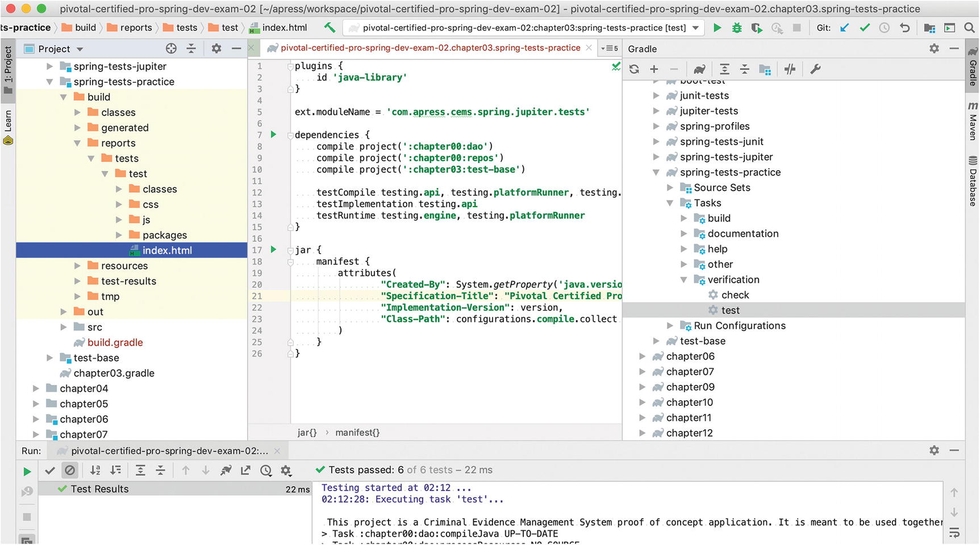The height and width of the screenshot is (545, 980).
Task: Select index.html file in Project tree
Action: 132,250
